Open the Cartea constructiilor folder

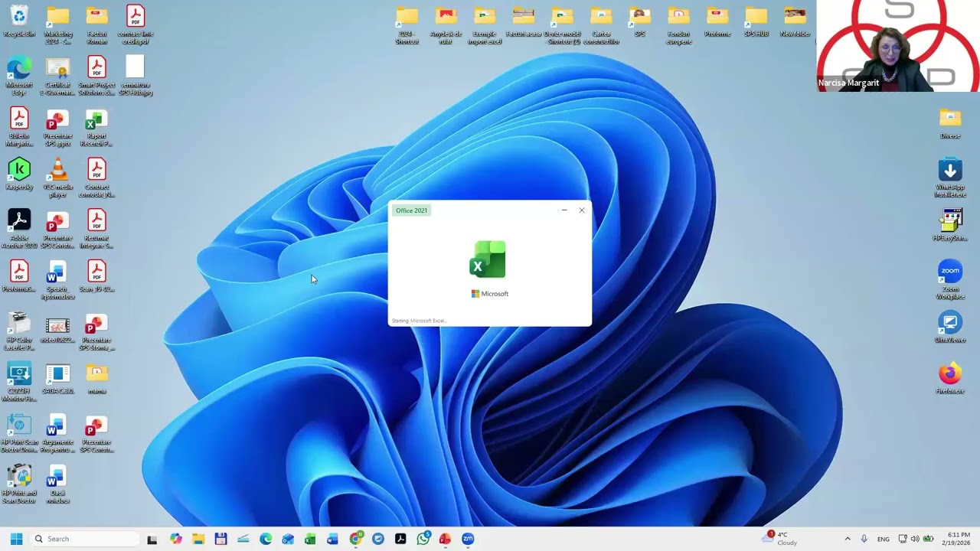(601, 24)
